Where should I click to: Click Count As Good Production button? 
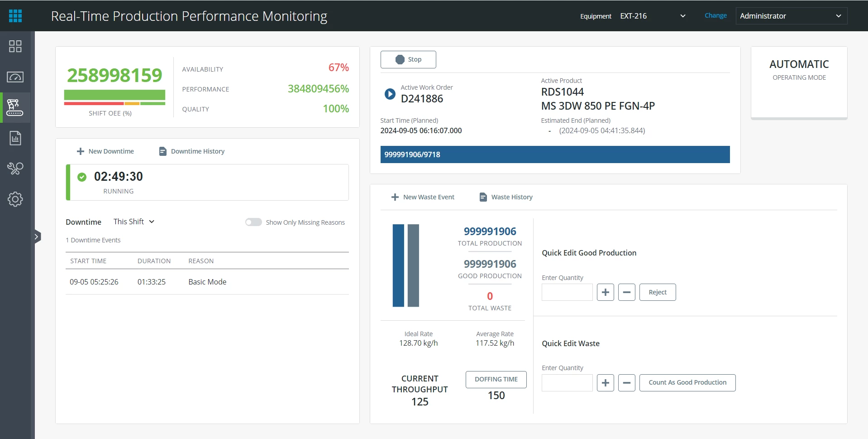coord(687,383)
